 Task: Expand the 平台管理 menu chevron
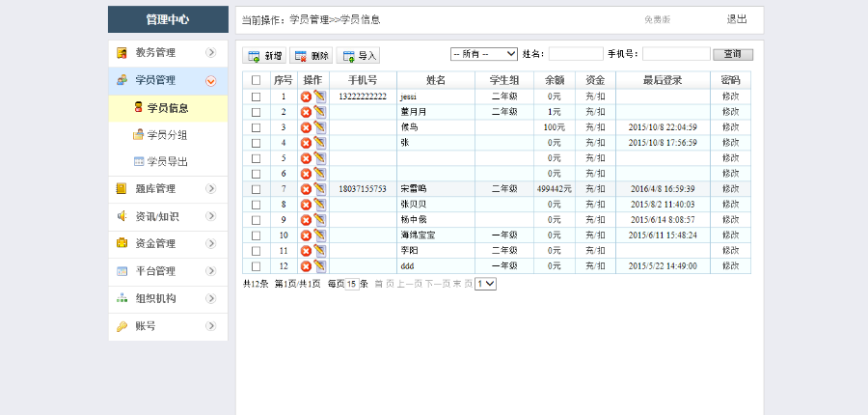coord(210,271)
